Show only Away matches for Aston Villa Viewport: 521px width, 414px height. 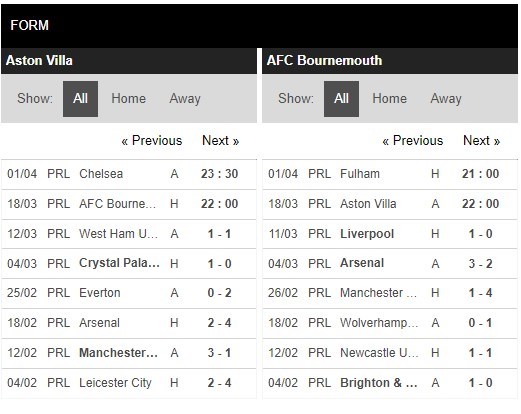[185, 99]
